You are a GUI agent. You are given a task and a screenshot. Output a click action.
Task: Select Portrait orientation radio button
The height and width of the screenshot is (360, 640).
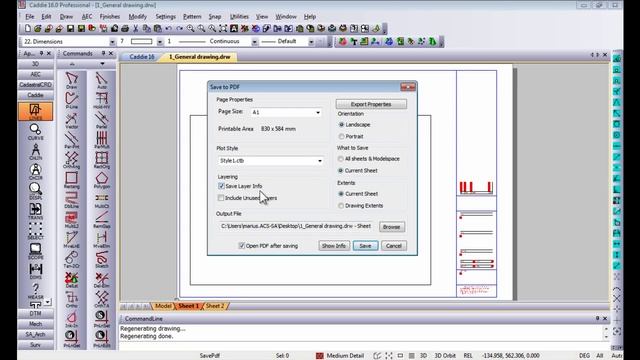[x=341, y=136]
